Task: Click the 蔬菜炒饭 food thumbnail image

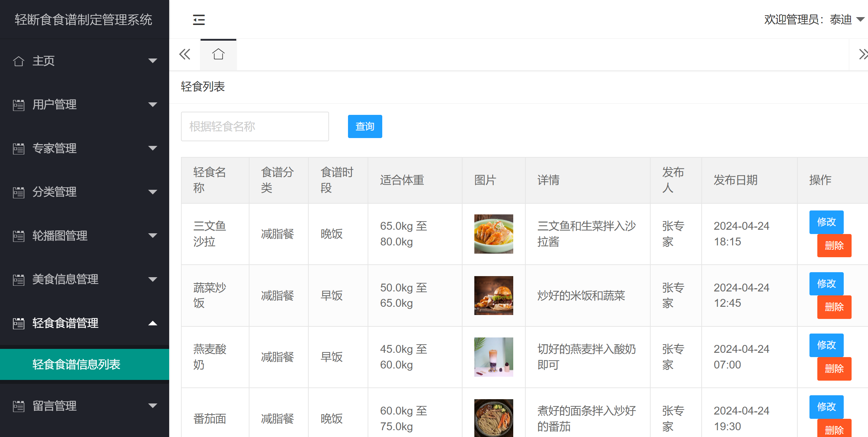Action: 493,295
